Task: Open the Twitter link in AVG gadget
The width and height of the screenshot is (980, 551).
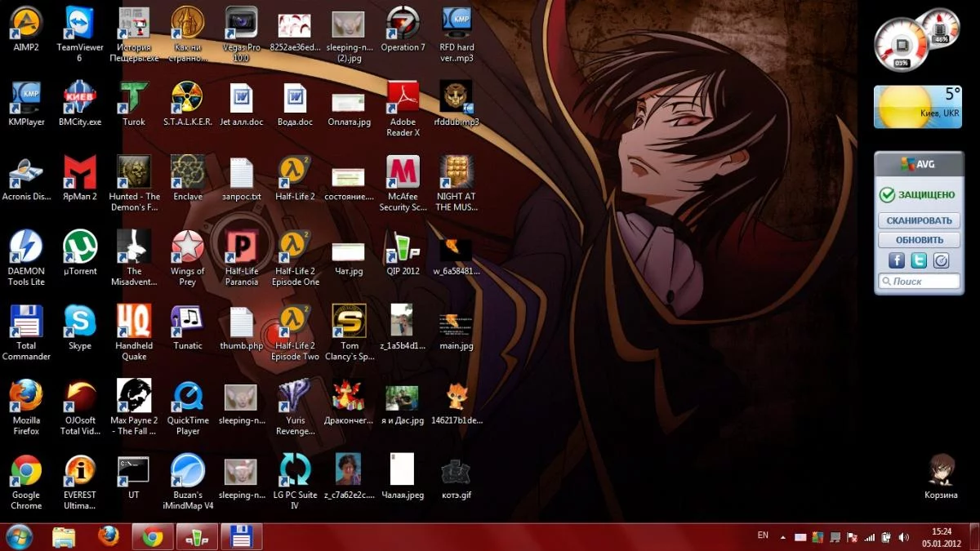Action: [x=919, y=260]
